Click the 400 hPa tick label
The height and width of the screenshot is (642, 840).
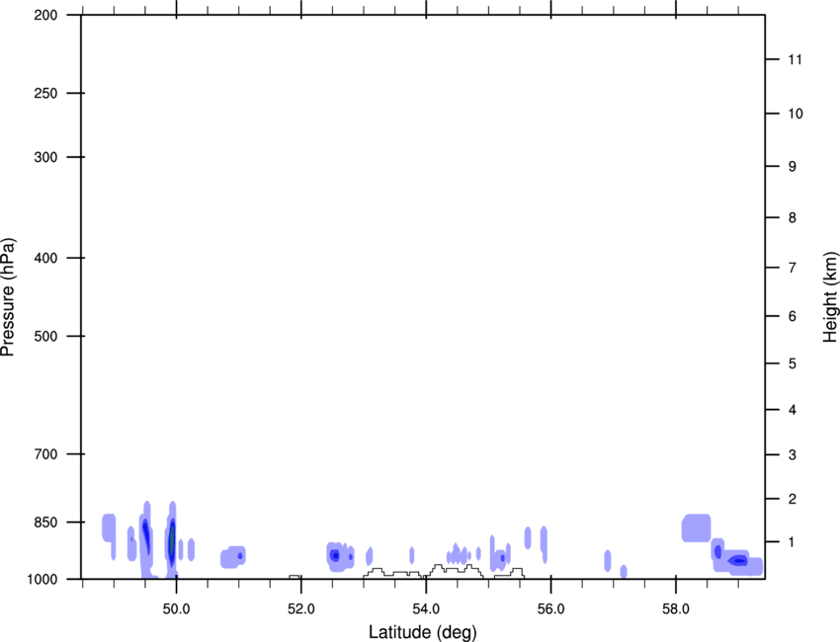coord(45,259)
